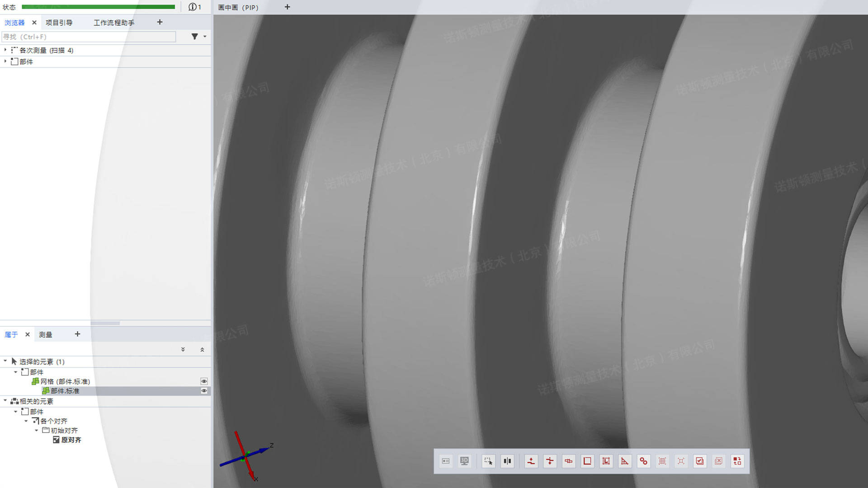Switch to the 浏览器 tab
This screenshot has width=868, height=488.
click(14, 23)
